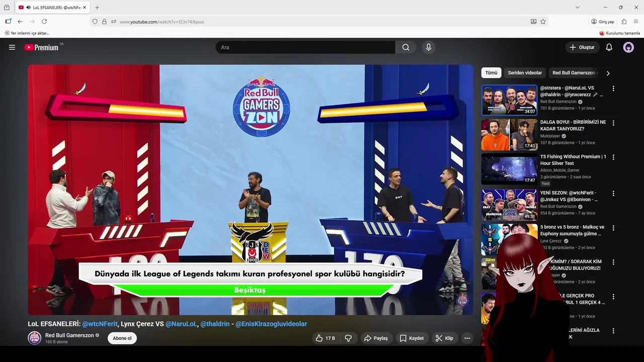
Task: Open Red Bull Gamerszon channel avatar
Action: [x=34, y=338]
